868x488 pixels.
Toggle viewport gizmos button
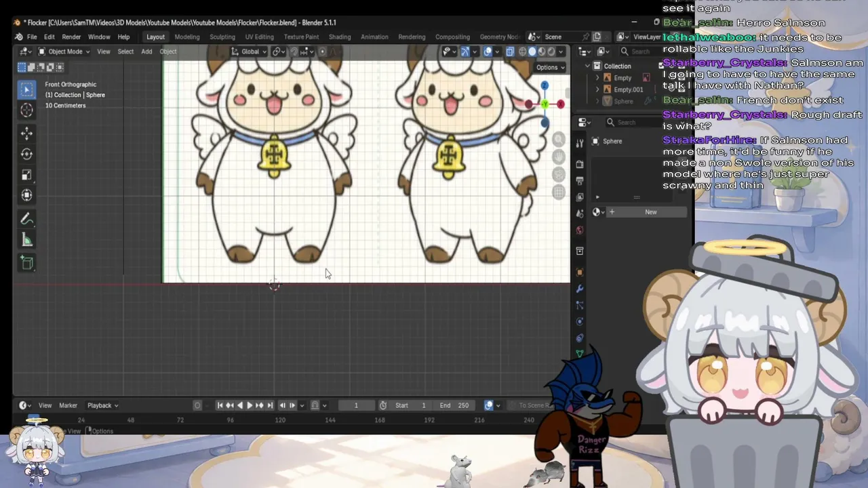[x=465, y=52]
